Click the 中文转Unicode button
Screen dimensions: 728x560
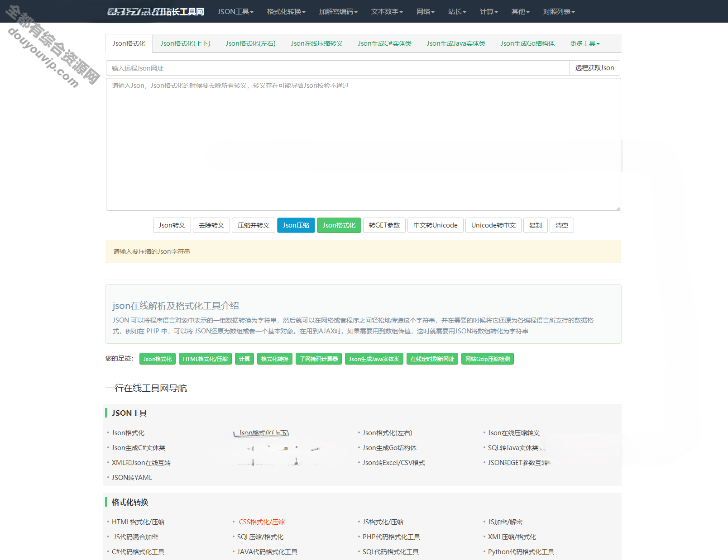[436, 225]
